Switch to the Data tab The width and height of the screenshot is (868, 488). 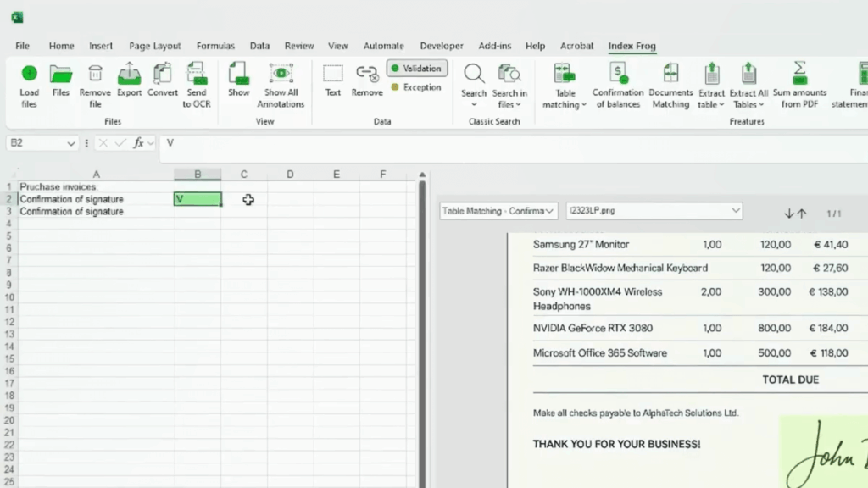pos(259,46)
